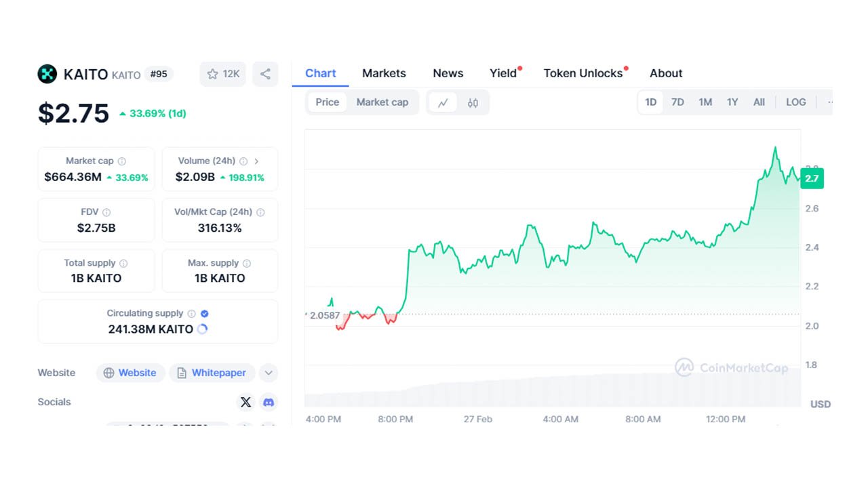Screen dimensions: 868x488
Task: Expand more website links chevron
Action: (x=269, y=373)
